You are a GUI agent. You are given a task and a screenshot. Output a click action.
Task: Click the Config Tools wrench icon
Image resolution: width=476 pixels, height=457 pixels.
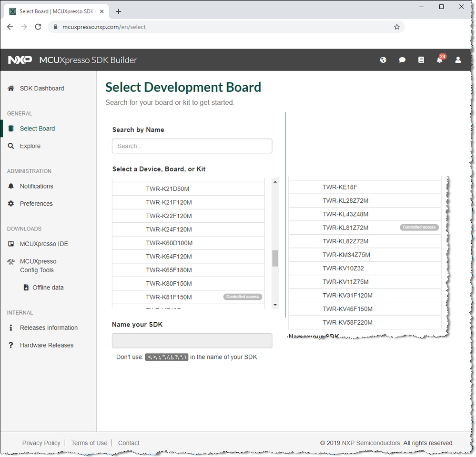click(x=11, y=261)
